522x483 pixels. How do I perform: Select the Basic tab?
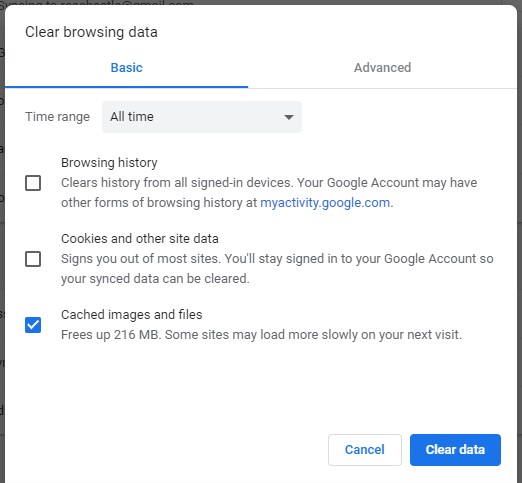point(126,68)
